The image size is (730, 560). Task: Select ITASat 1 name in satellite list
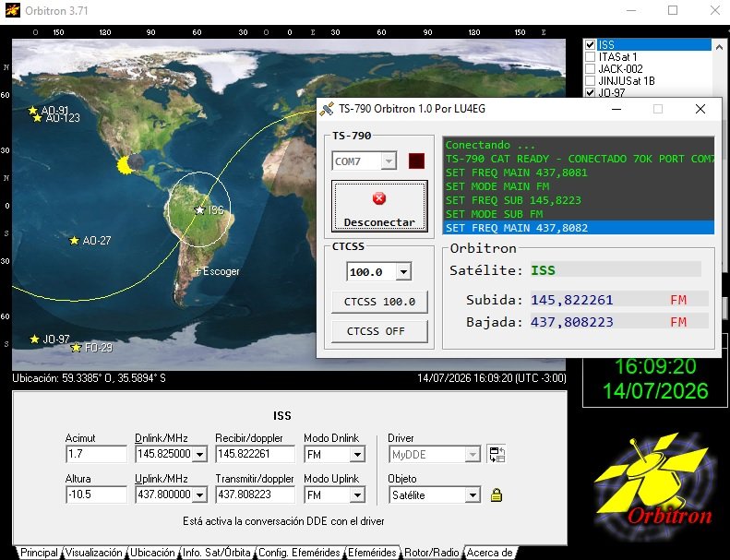tap(617, 57)
